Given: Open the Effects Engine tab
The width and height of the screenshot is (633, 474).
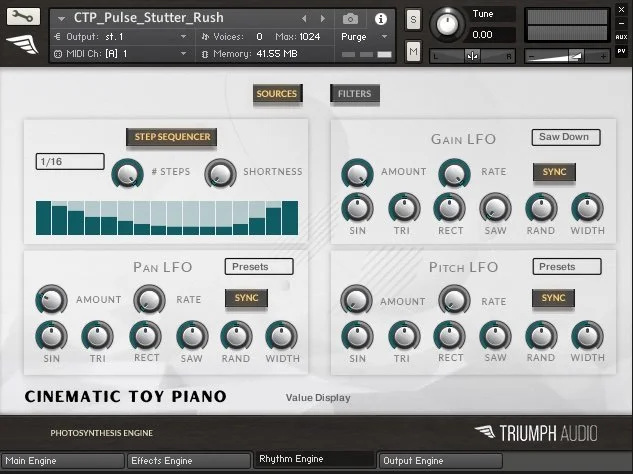Looking at the screenshot, I should tap(189, 461).
